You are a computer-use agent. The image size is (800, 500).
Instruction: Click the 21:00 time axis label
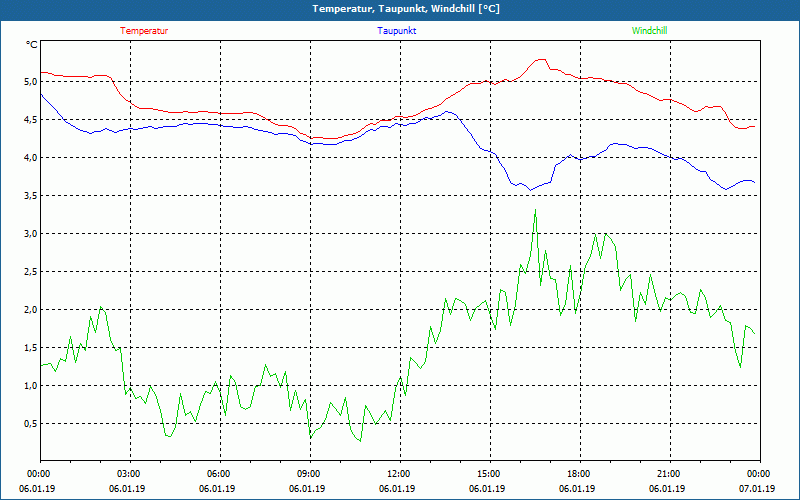pyautogui.click(x=669, y=474)
